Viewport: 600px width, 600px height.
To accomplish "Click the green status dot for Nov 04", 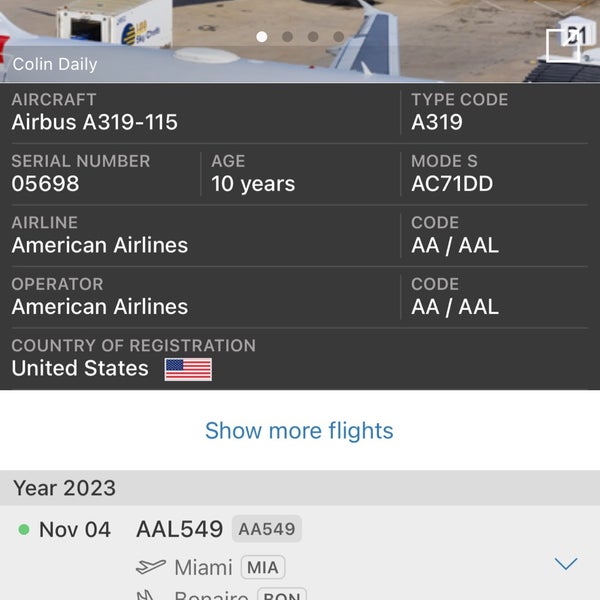I will coord(24,530).
